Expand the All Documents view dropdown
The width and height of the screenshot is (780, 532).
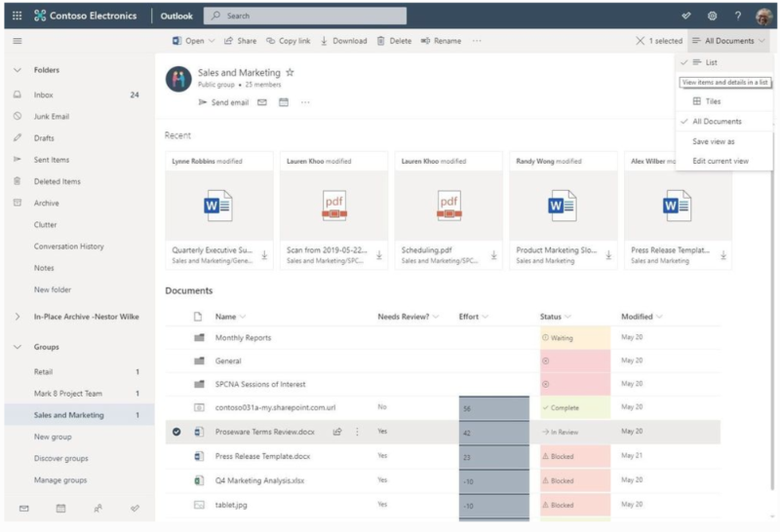(x=728, y=41)
